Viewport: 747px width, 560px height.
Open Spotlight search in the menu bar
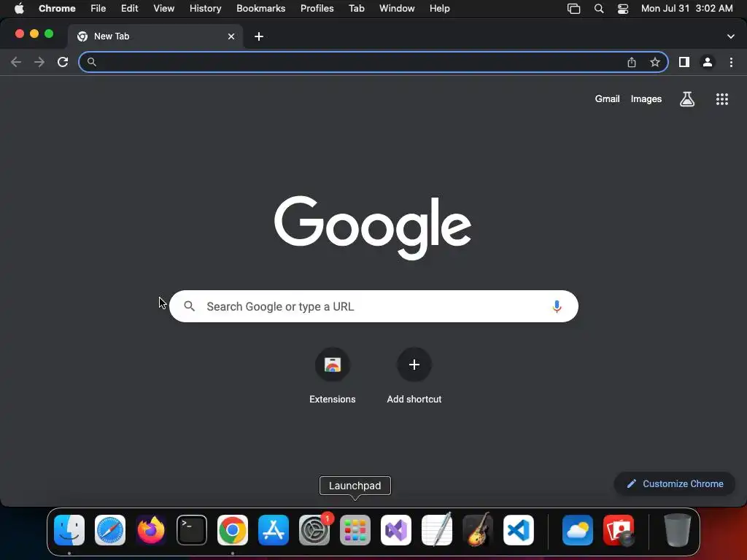click(599, 9)
